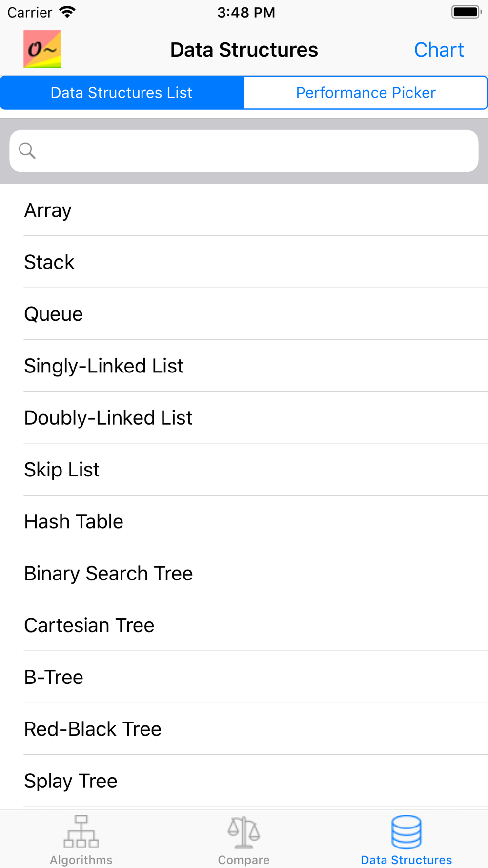Tap the Big-O app logo icon
Viewport: 488px width, 868px height.
tap(42, 49)
